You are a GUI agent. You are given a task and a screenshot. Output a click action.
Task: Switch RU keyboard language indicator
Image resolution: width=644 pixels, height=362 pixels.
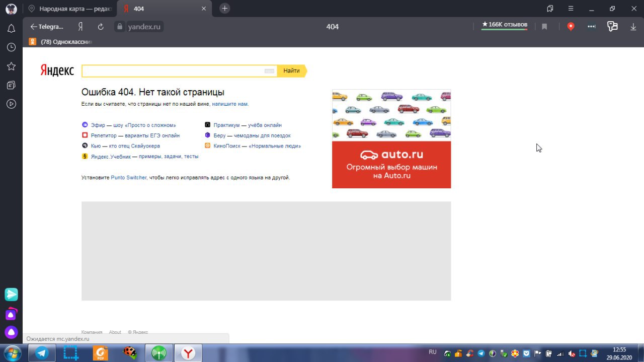coord(433,351)
